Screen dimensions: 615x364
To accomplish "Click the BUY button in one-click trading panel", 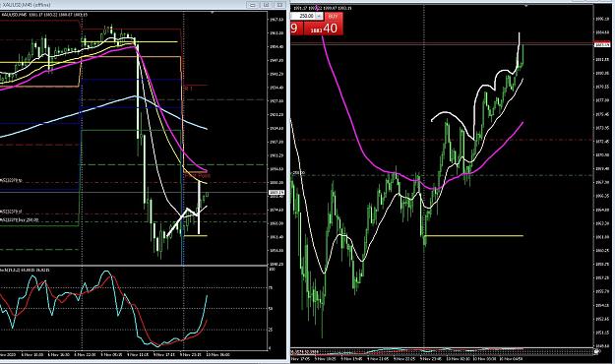I will tap(333, 16).
